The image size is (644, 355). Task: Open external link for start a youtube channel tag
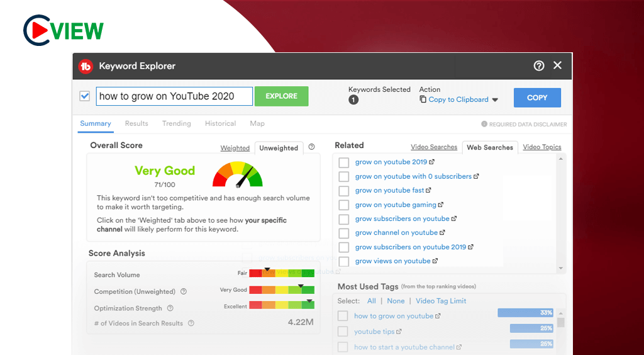point(459,347)
